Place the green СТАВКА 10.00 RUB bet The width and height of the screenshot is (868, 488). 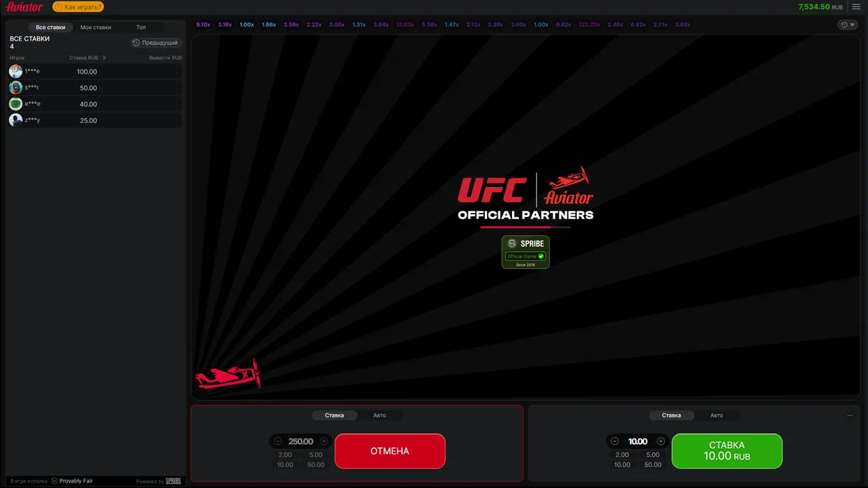[x=727, y=451]
